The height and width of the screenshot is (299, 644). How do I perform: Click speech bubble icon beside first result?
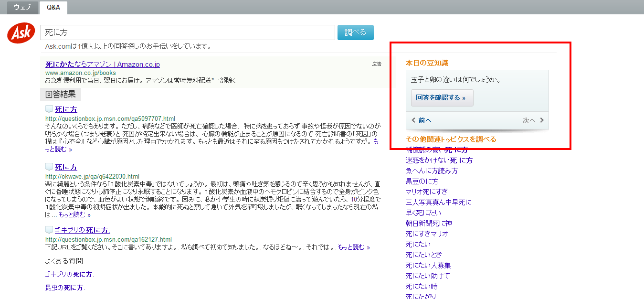(x=49, y=109)
